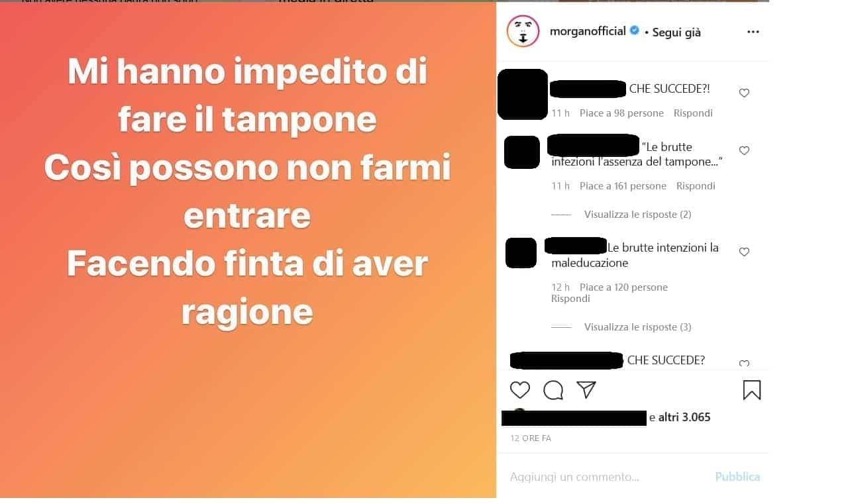Click 'Segui già' following button
This screenshot has height=504, width=848.
click(676, 32)
